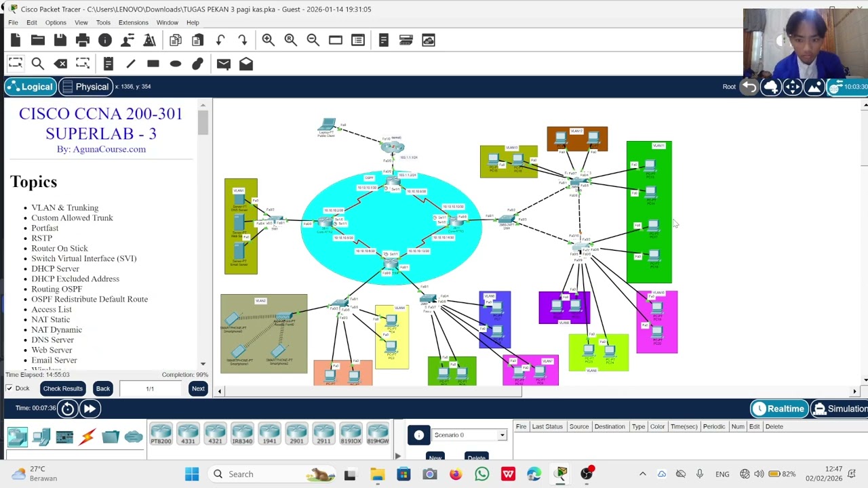Open the File menu

pyautogui.click(x=13, y=22)
